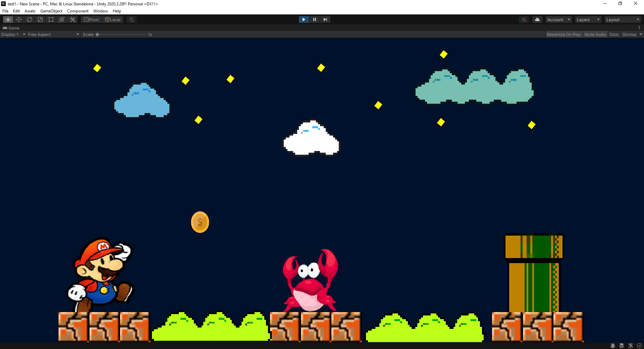
Task: Open Unity cloud services panel
Action: click(537, 19)
